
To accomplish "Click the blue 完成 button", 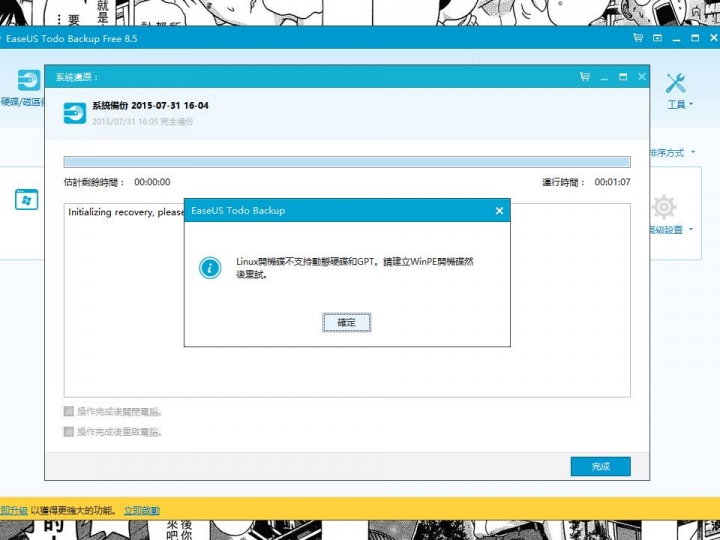I will [600, 467].
